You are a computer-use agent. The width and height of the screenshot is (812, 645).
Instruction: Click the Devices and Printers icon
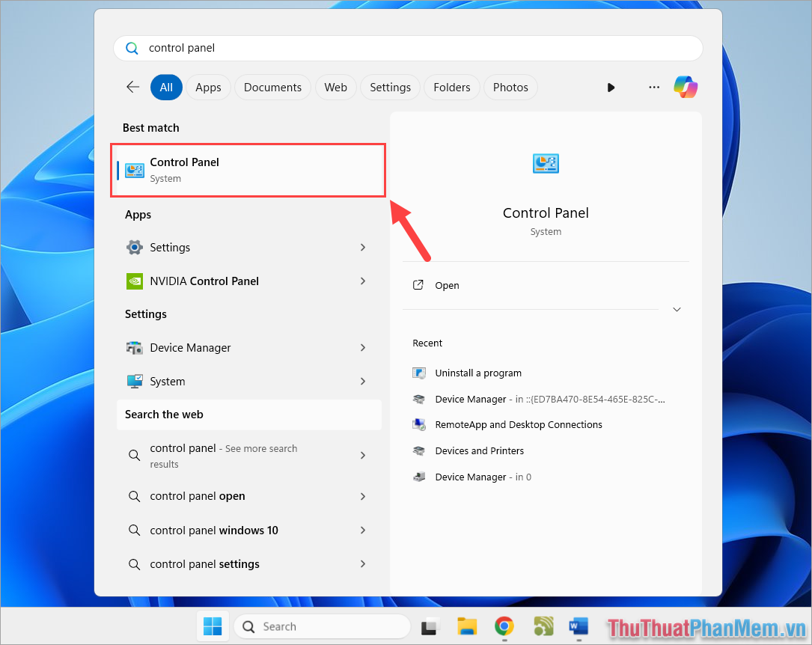(x=419, y=451)
